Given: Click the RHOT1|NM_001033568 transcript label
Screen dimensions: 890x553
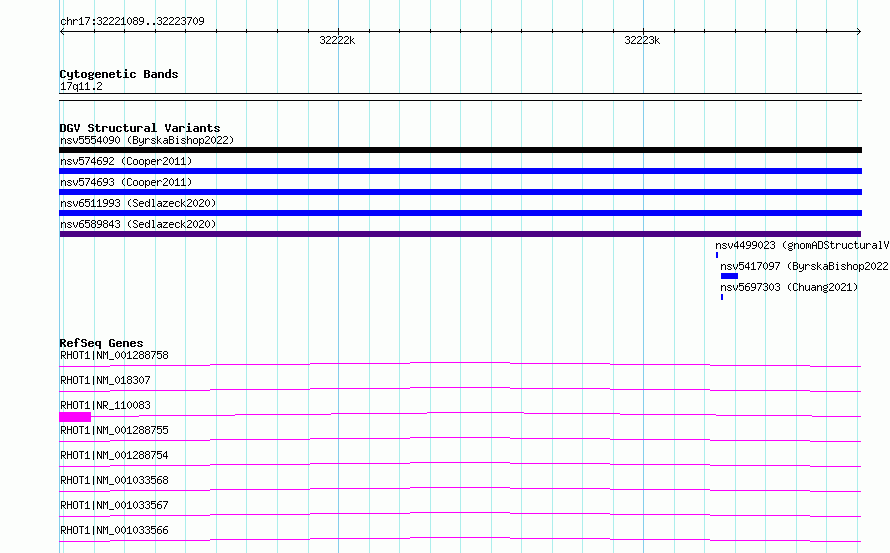Looking at the screenshot, I should tap(114, 480).
